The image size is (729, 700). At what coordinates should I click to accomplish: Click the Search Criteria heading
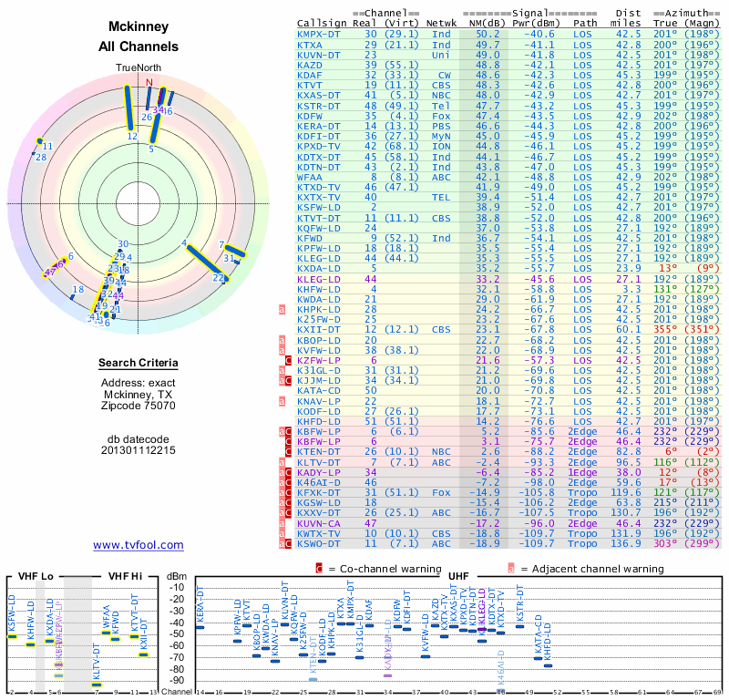139,363
